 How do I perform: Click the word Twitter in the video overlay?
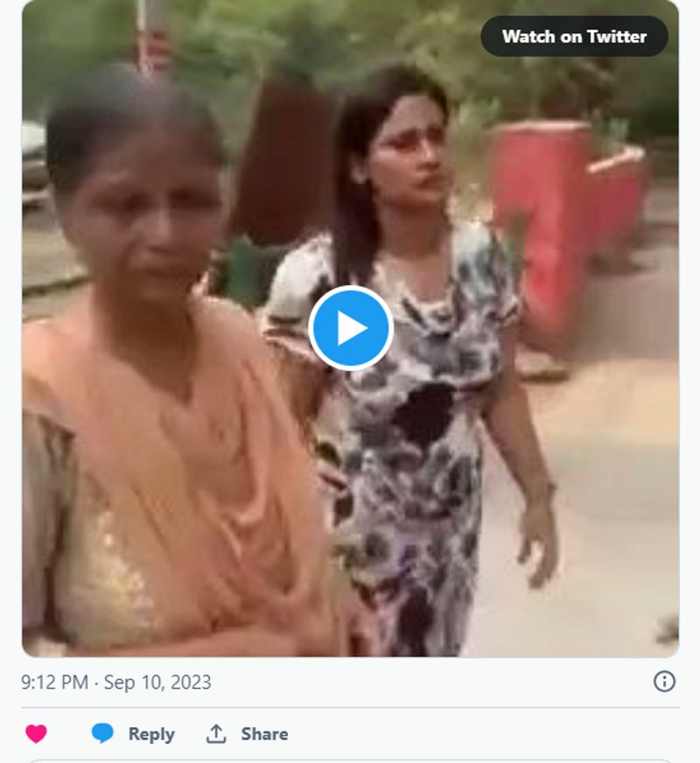click(618, 37)
